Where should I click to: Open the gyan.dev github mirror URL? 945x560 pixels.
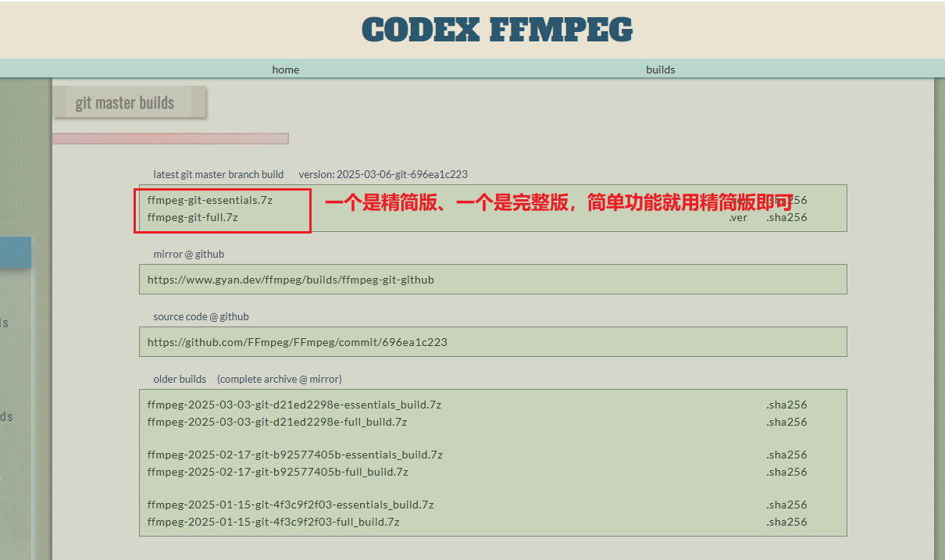pyautogui.click(x=291, y=280)
